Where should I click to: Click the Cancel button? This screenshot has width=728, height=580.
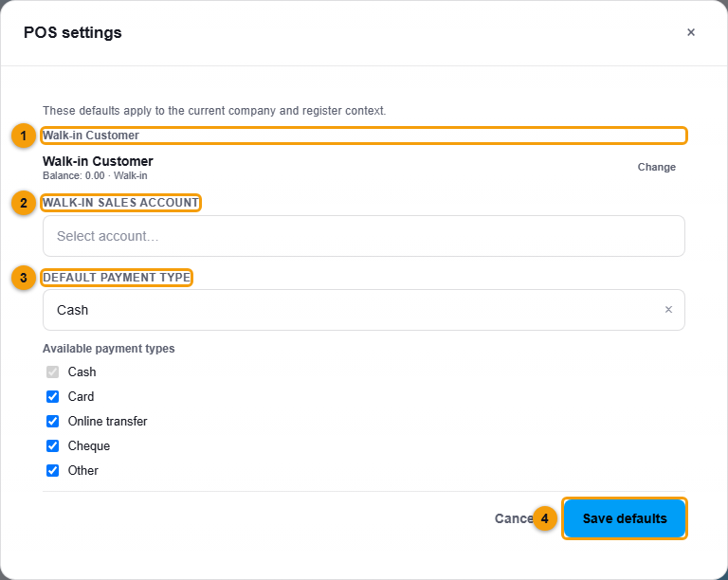click(x=515, y=518)
